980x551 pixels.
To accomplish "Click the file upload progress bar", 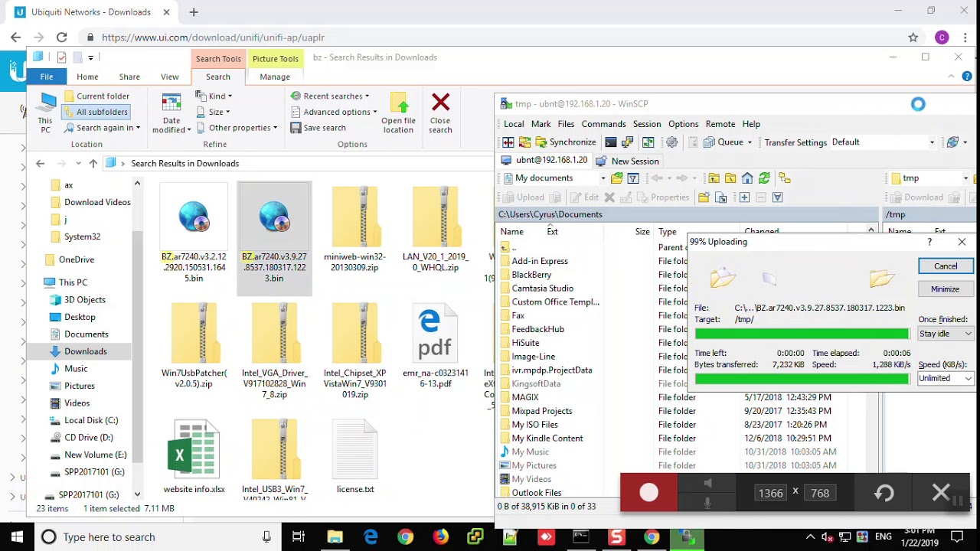I will 802,334.
